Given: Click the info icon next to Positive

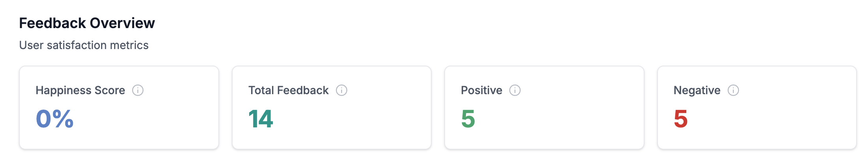Looking at the screenshot, I should click(515, 90).
